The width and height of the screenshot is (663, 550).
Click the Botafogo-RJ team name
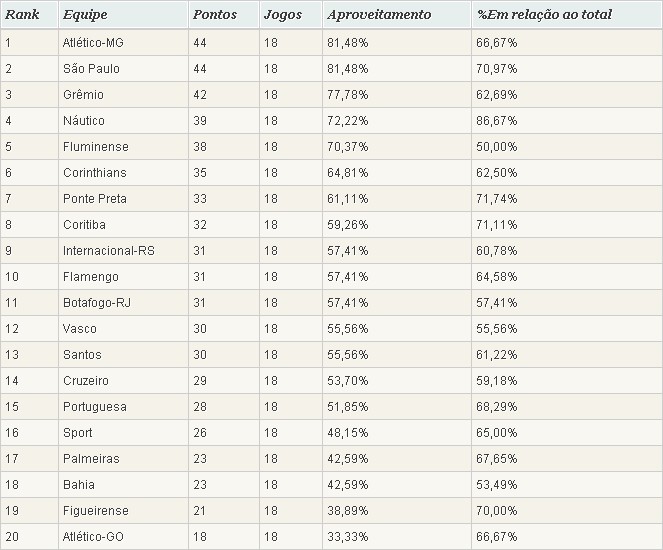coord(97,303)
